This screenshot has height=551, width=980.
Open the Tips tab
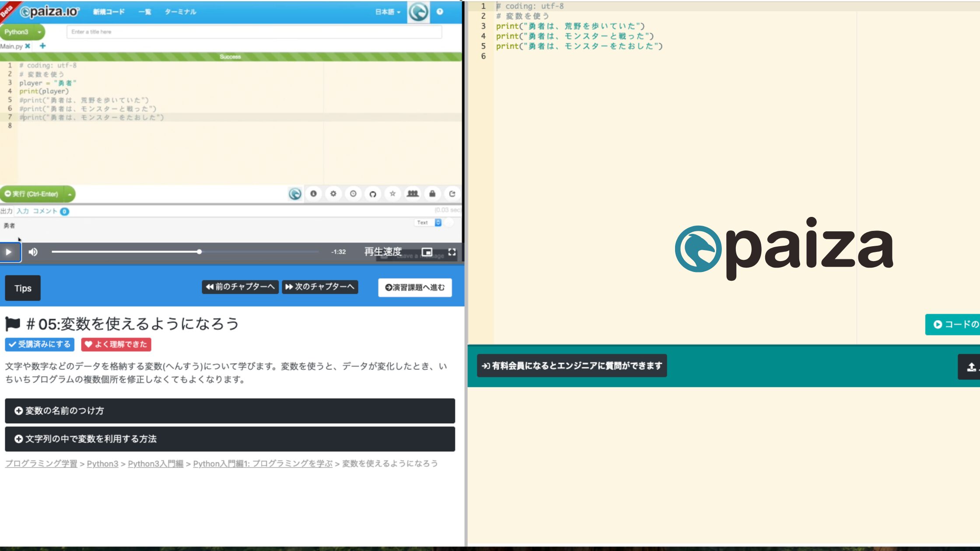point(23,288)
